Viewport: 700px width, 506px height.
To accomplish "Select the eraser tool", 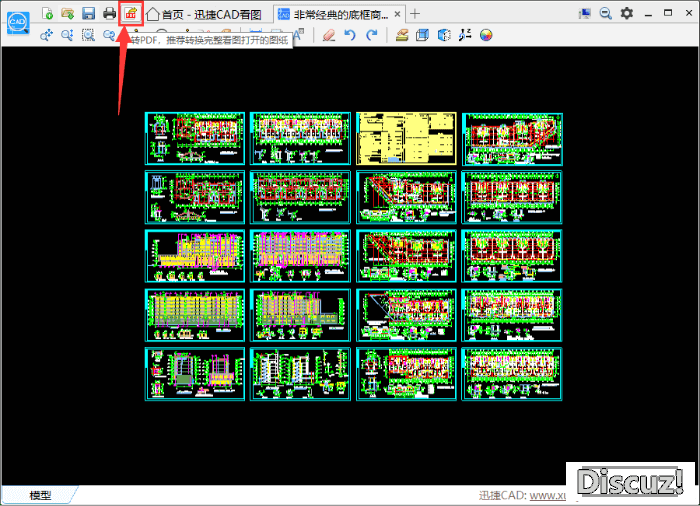I will pos(329,35).
